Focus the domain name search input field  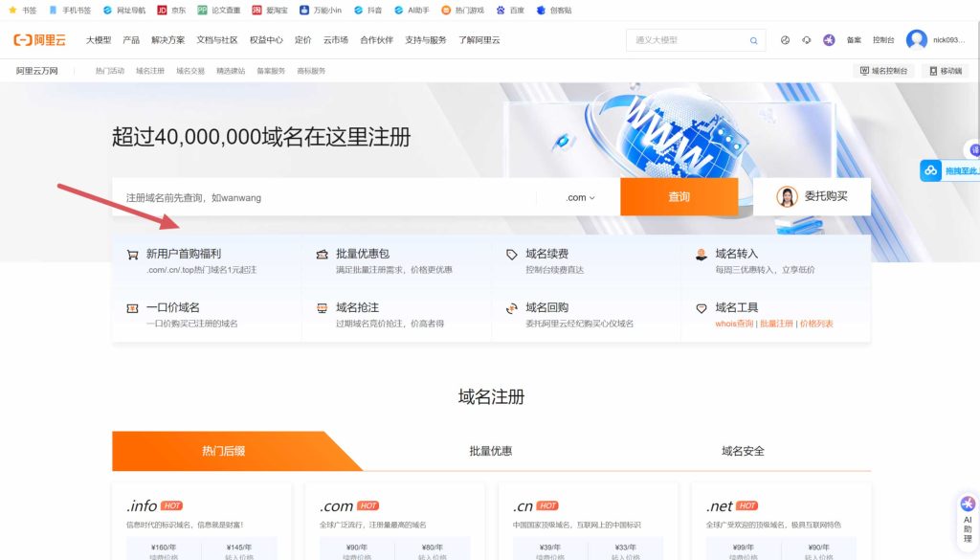click(x=325, y=197)
